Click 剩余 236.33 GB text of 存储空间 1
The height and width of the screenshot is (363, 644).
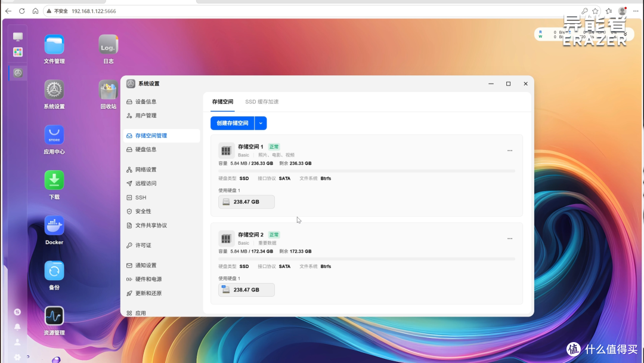point(295,163)
